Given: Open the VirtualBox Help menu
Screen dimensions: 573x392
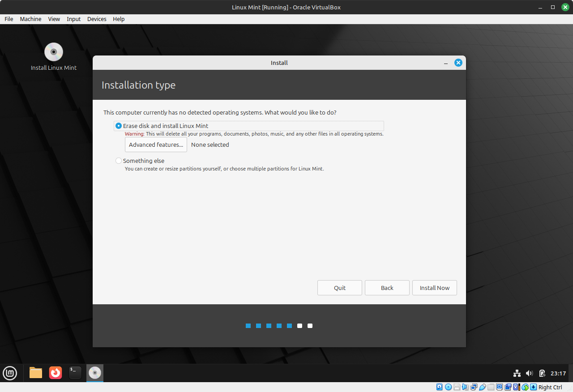Looking at the screenshot, I should [x=119, y=19].
